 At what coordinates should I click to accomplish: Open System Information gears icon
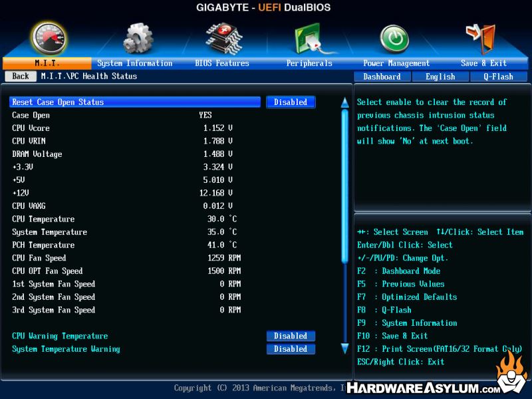(x=138, y=38)
